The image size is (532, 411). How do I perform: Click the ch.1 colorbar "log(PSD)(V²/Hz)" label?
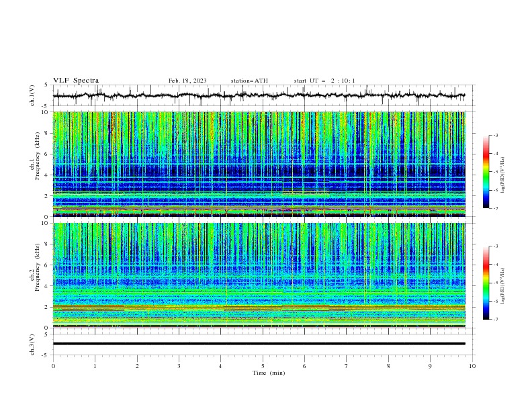502,175
